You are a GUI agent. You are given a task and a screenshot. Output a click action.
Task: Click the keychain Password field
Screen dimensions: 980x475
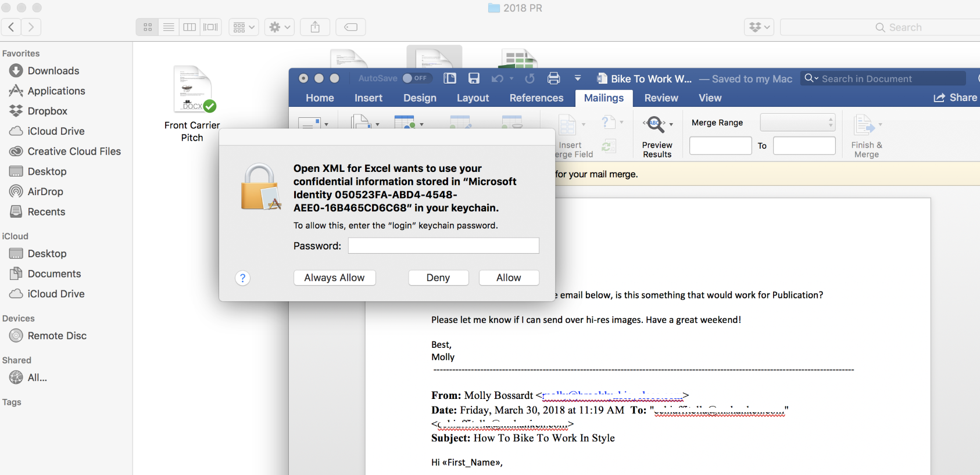click(x=443, y=246)
